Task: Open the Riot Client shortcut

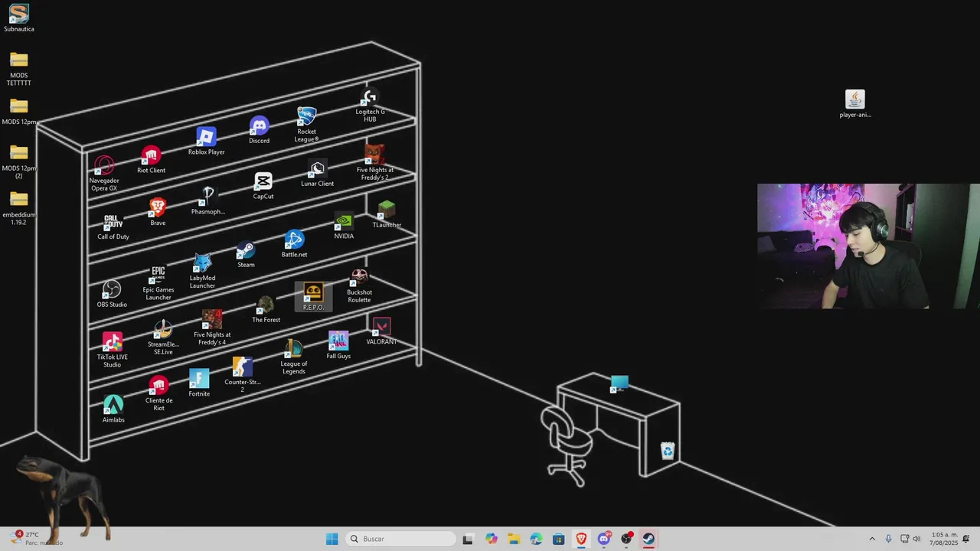Action: (151, 160)
